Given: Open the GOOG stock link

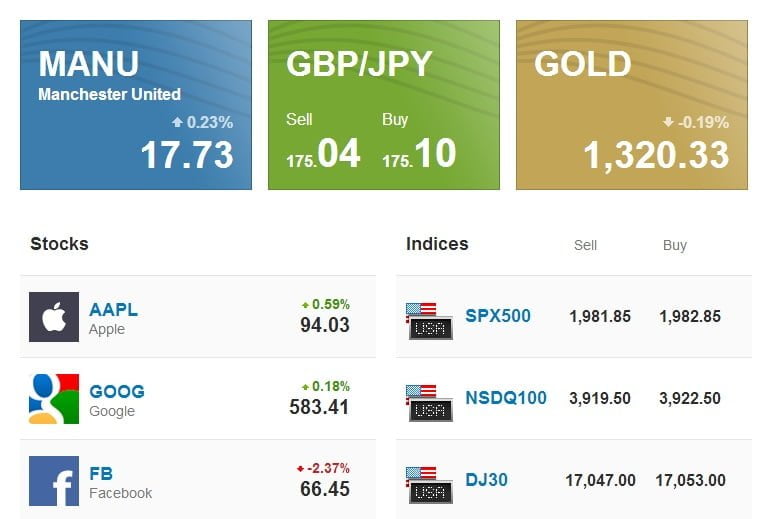Looking at the screenshot, I should pyautogui.click(x=116, y=391).
